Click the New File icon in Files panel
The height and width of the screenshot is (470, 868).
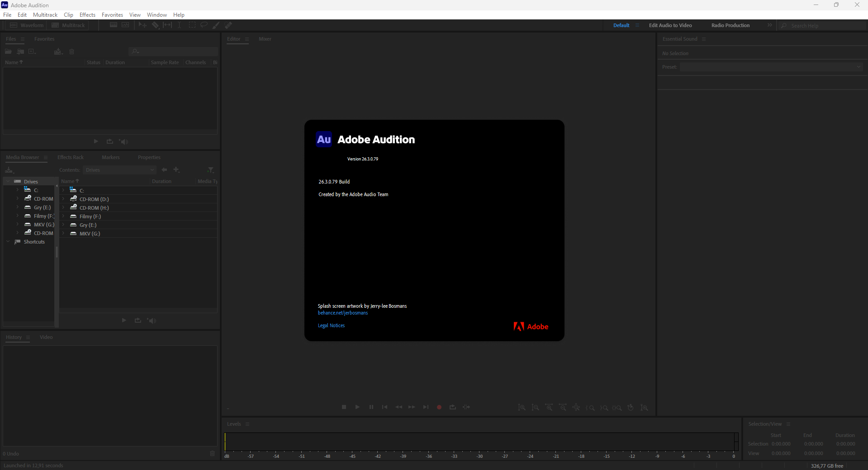[x=32, y=52]
